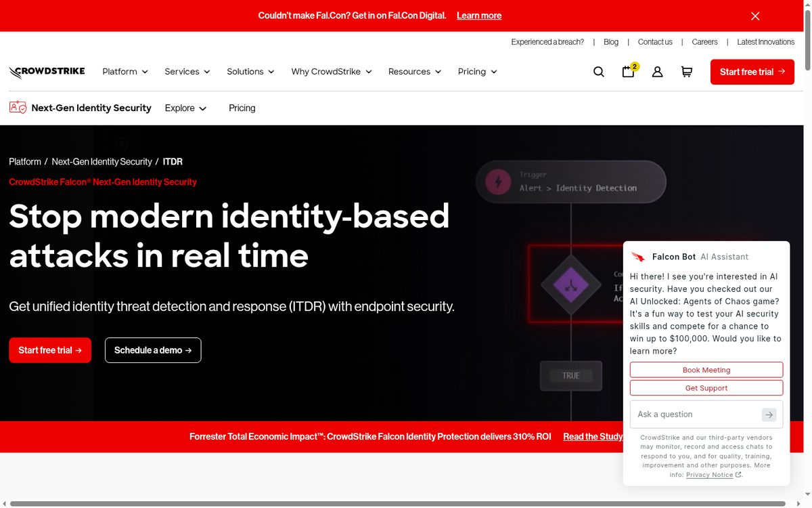Click the Falcon Bot AI Assistant header
Image resolution: width=812 pixels, height=508 pixels.
[700, 257]
